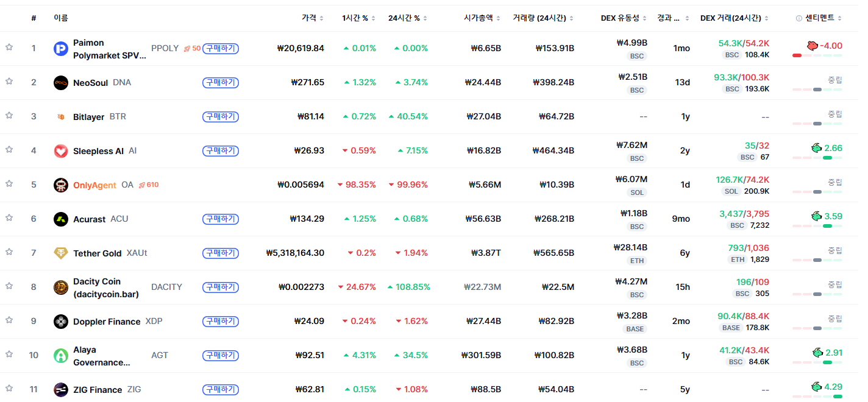This screenshot has height=402, width=868.
Task: Toggle the favorite star on ZIG Finance row
Action: click(x=9, y=388)
